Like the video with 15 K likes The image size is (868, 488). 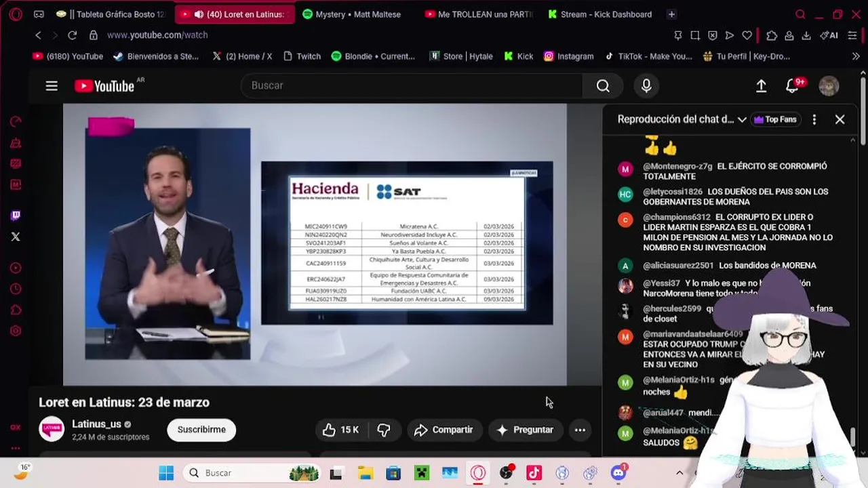(340, 430)
